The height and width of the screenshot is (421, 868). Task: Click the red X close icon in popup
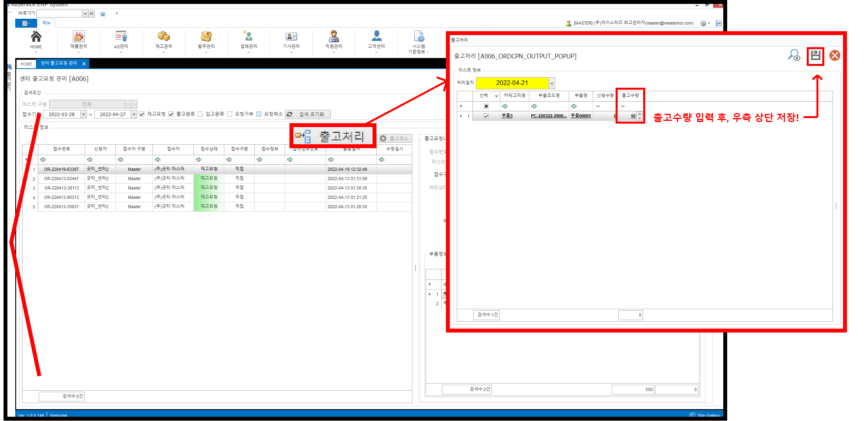click(x=835, y=55)
